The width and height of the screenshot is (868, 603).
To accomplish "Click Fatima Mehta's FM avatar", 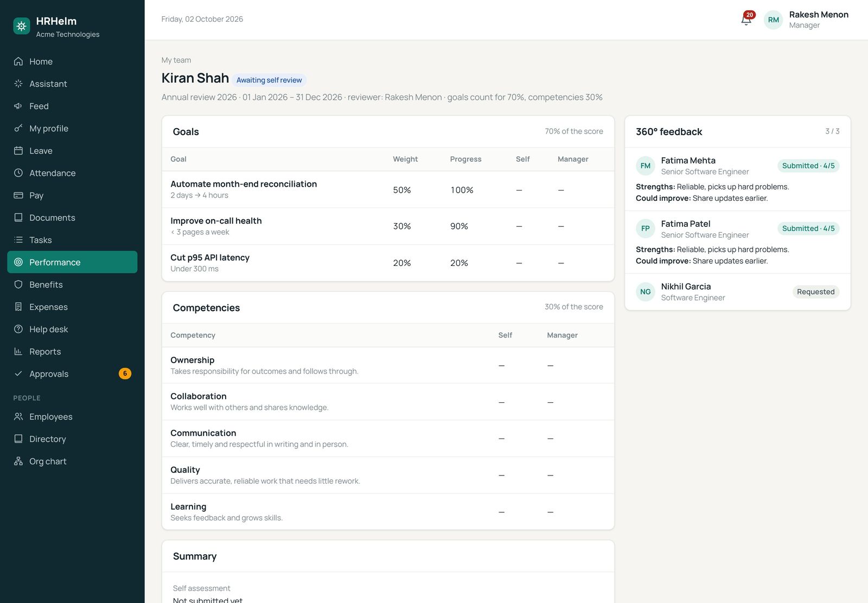I will 646,166.
